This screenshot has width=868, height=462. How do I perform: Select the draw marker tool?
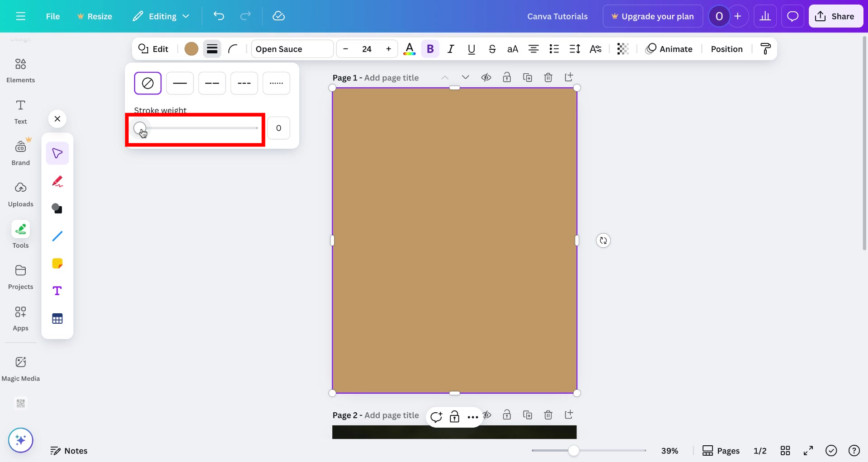click(x=57, y=181)
